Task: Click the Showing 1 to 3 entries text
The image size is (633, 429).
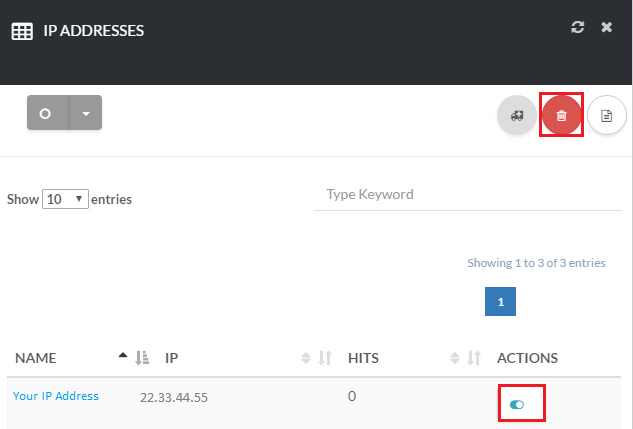Action: (536, 263)
